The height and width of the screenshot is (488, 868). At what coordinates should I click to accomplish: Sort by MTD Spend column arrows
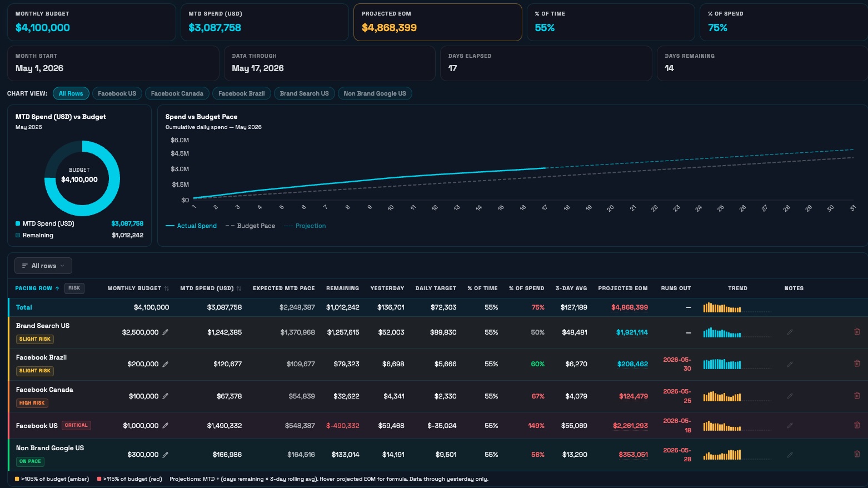[x=239, y=288]
